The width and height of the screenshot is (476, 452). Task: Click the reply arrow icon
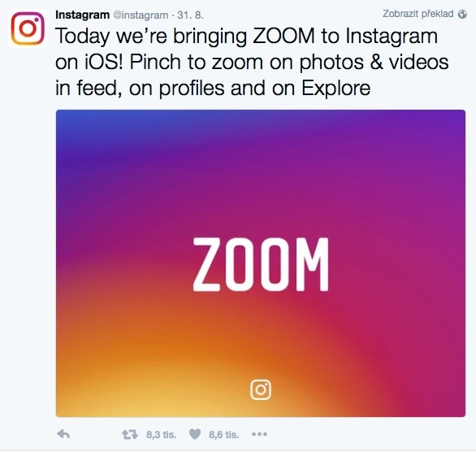coord(63,434)
